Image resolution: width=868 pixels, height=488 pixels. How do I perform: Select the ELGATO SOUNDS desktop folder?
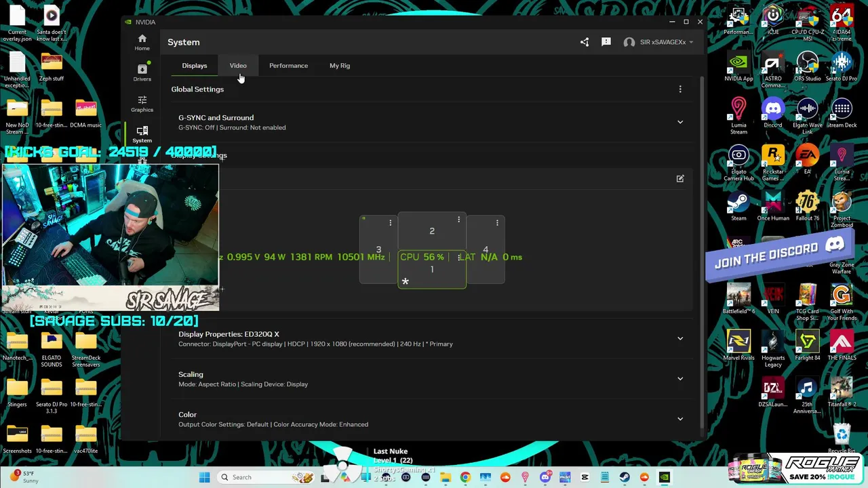[52, 350]
